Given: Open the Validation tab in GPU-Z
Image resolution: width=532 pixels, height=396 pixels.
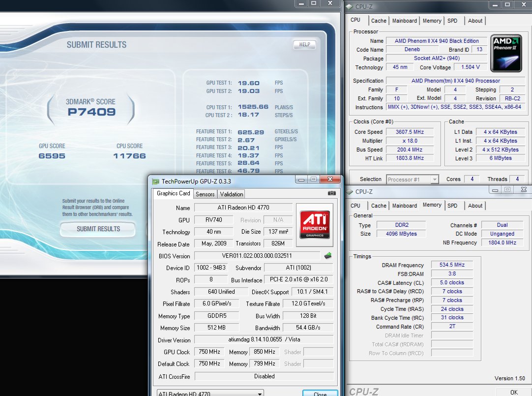Looking at the screenshot, I should [x=232, y=194].
